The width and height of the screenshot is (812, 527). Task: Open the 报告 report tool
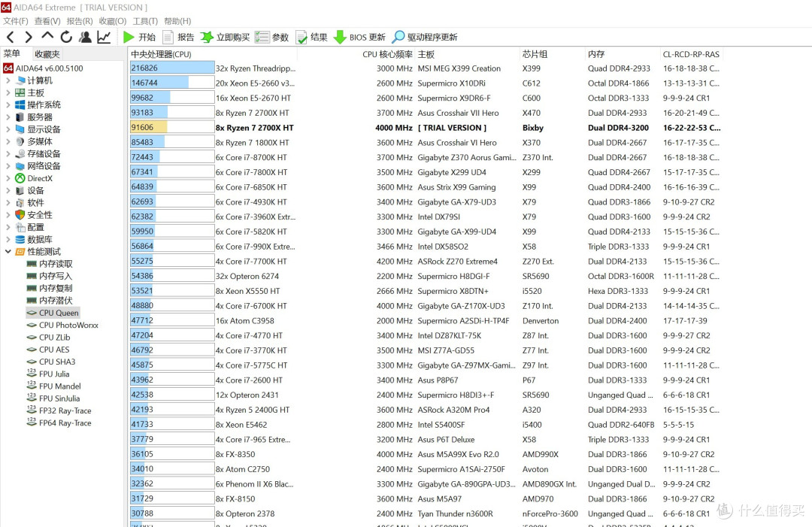pos(179,37)
